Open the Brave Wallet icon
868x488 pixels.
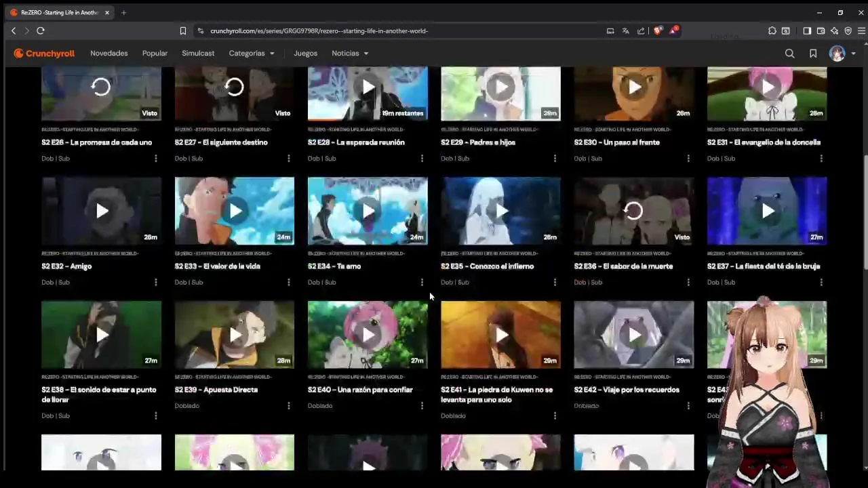821,30
